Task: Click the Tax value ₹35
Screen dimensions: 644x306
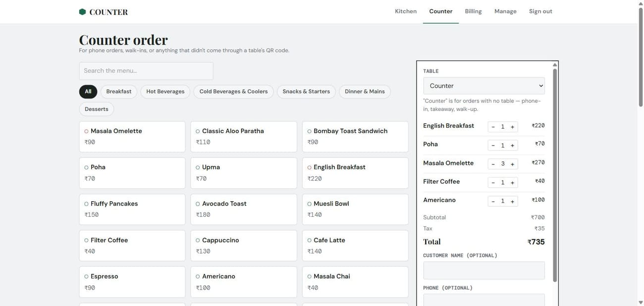Action: 539,229
